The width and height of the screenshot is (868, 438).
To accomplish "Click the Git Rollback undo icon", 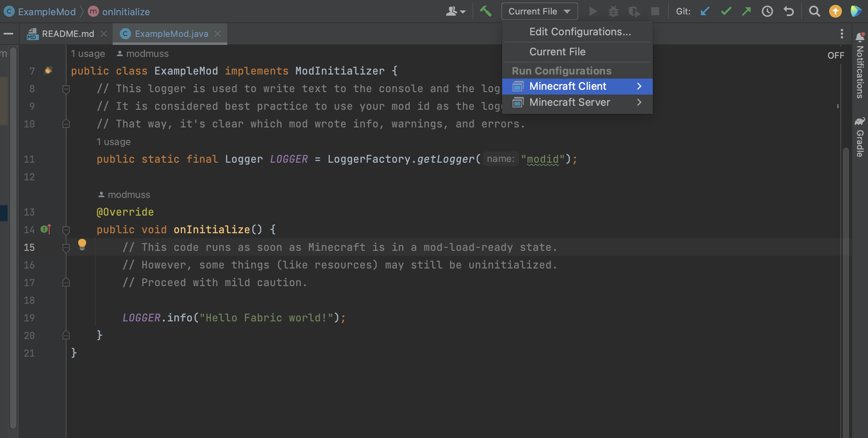I will [x=788, y=11].
